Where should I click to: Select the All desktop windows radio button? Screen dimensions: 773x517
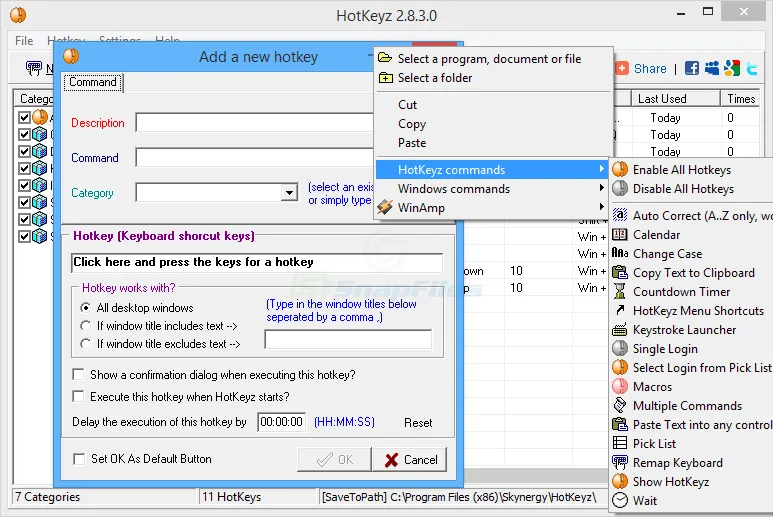pyautogui.click(x=86, y=308)
